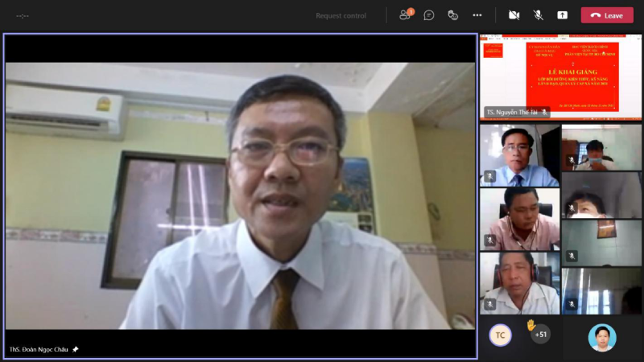
Task: Select the video tile of man in blue tie
Action: click(x=519, y=155)
